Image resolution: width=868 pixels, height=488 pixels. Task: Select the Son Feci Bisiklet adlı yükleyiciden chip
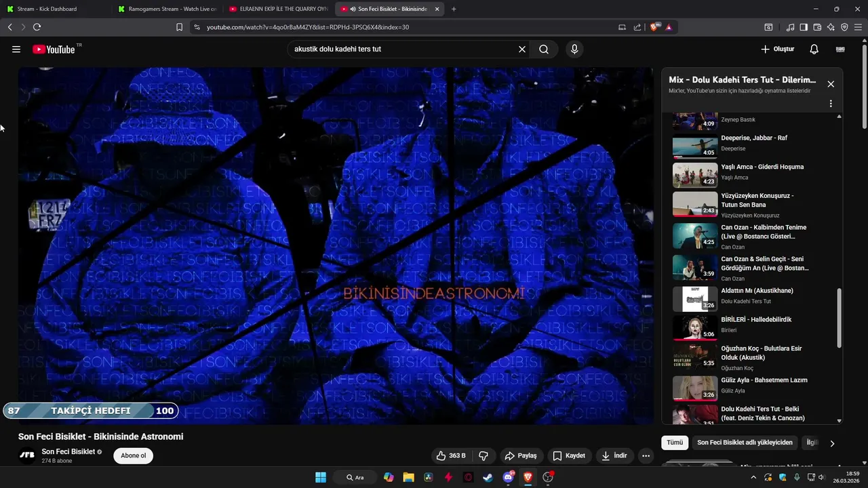pyautogui.click(x=745, y=443)
